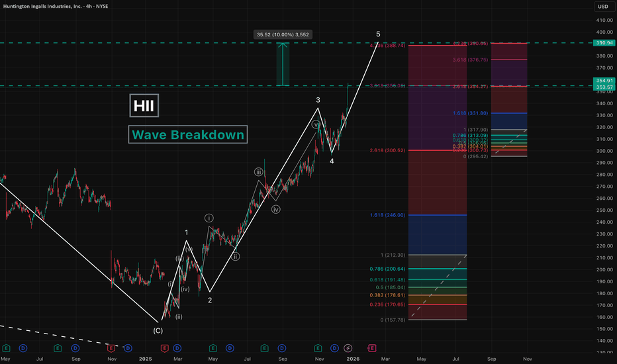Click the 0.786 (313.09) Fibonacci level label

click(x=470, y=136)
